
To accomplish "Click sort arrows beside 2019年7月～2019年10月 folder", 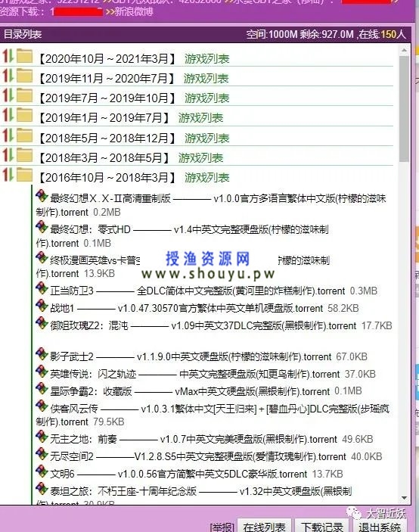I will pyautogui.click(x=8, y=95).
